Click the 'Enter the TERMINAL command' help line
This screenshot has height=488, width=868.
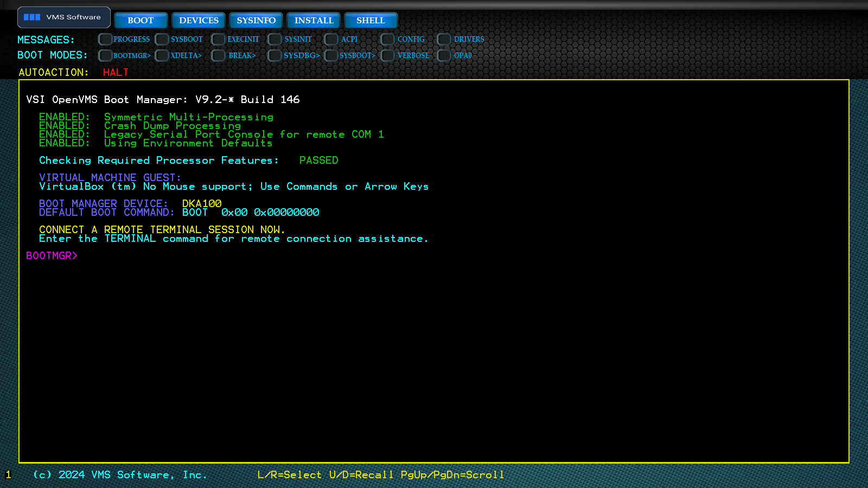pyautogui.click(x=234, y=239)
